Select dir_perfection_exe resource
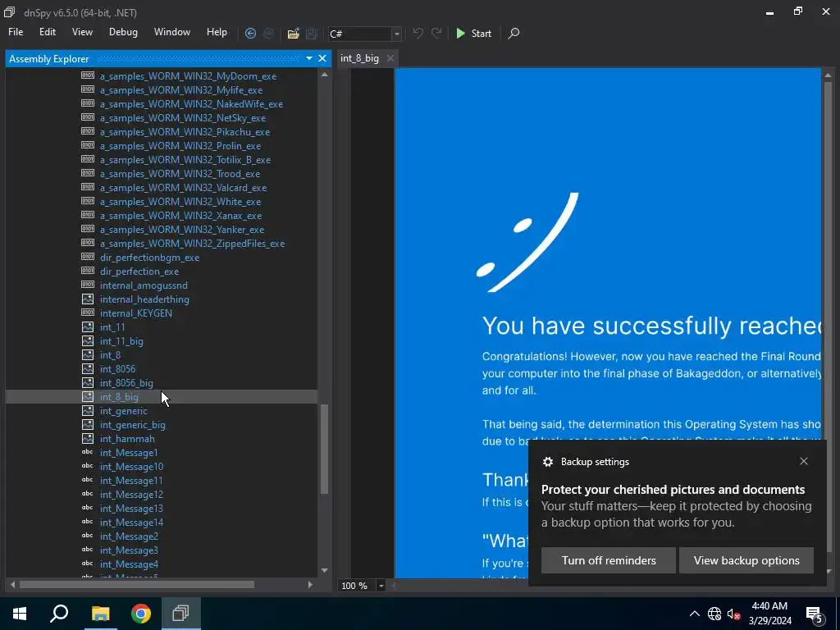Screen dimensions: 840x630 [139, 271]
